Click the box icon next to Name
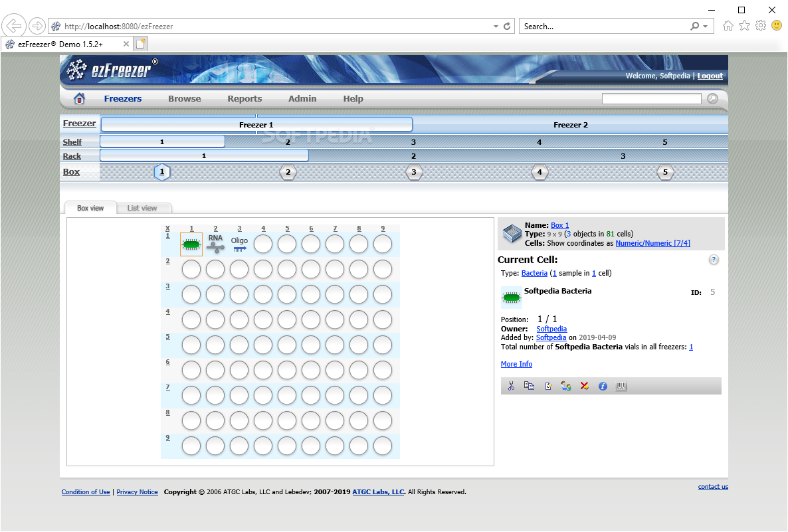 (x=512, y=234)
